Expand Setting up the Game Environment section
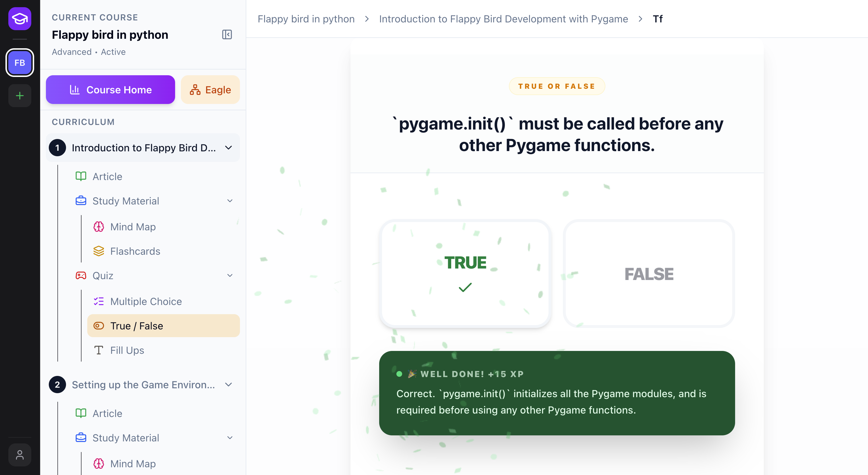 [x=228, y=385]
